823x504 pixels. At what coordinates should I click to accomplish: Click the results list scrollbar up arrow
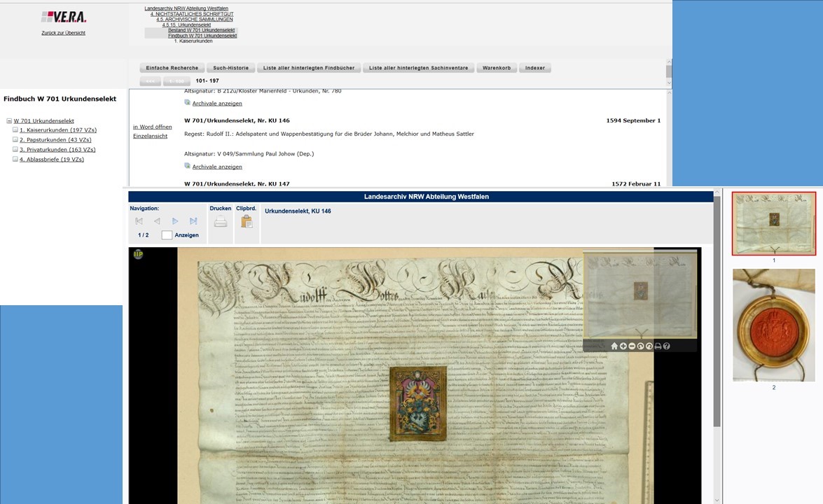[669, 93]
